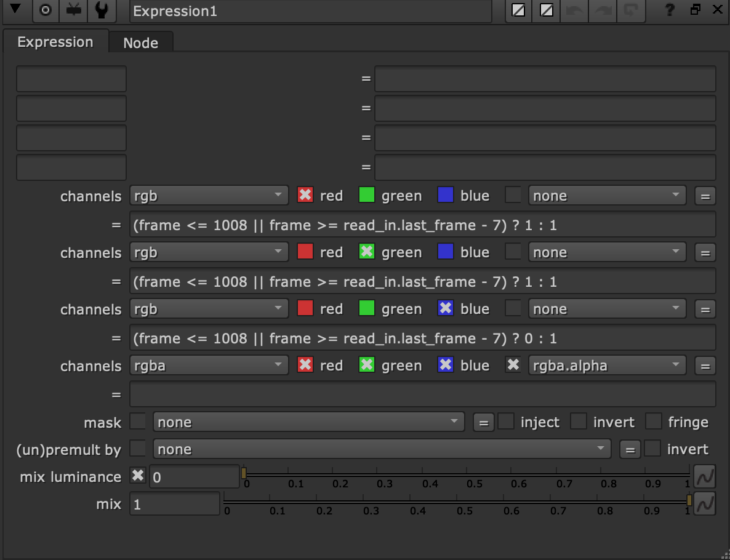Click the first diagonal-split color square icon
The height and width of the screenshot is (560, 730).
tap(518, 10)
